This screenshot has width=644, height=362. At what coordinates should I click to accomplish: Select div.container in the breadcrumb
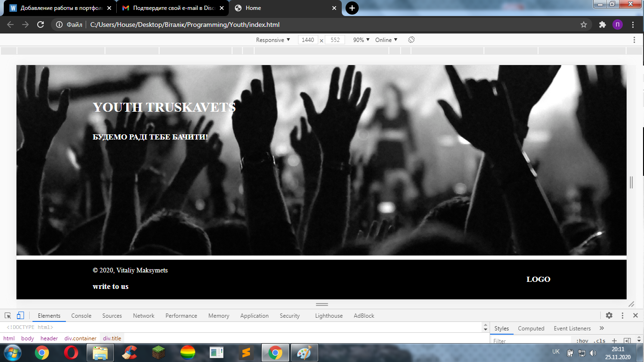(x=80, y=338)
